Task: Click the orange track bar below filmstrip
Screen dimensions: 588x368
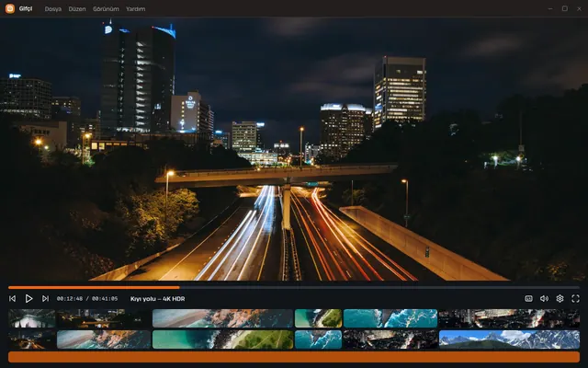Action: pos(294,357)
